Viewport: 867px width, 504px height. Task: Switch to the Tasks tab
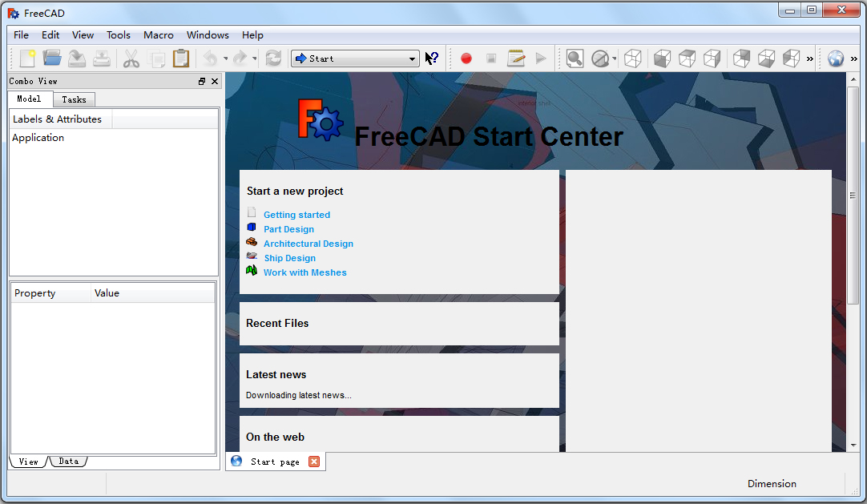point(74,99)
